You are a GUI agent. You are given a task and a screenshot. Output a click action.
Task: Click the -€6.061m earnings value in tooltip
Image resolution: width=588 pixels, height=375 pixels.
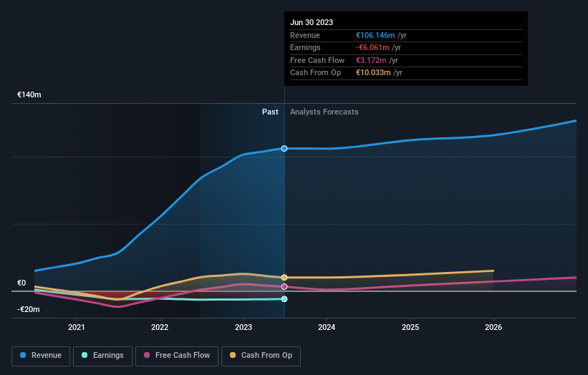pos(372,47)
